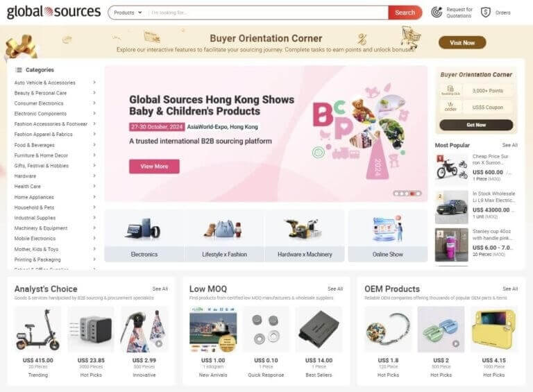Select the first banner carousel dot
This screenshot has height=392, width=533.
(x=396, y=194)
